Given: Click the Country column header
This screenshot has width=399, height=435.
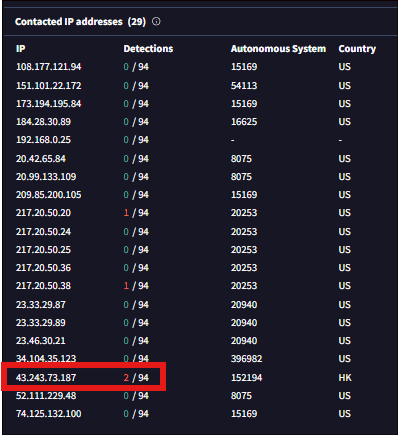Looking at the screenshot, I should pyautogui.click(x=357, y=49).
